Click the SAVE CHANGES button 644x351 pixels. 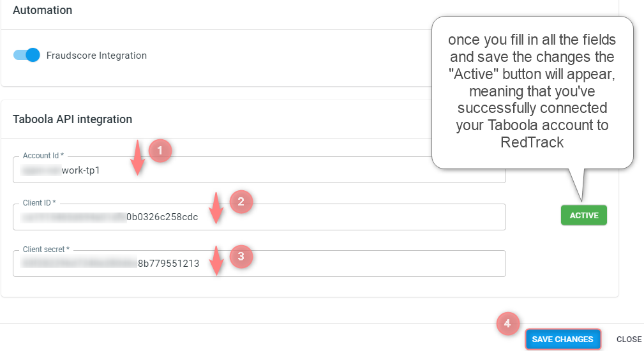[x=562, y=339]
